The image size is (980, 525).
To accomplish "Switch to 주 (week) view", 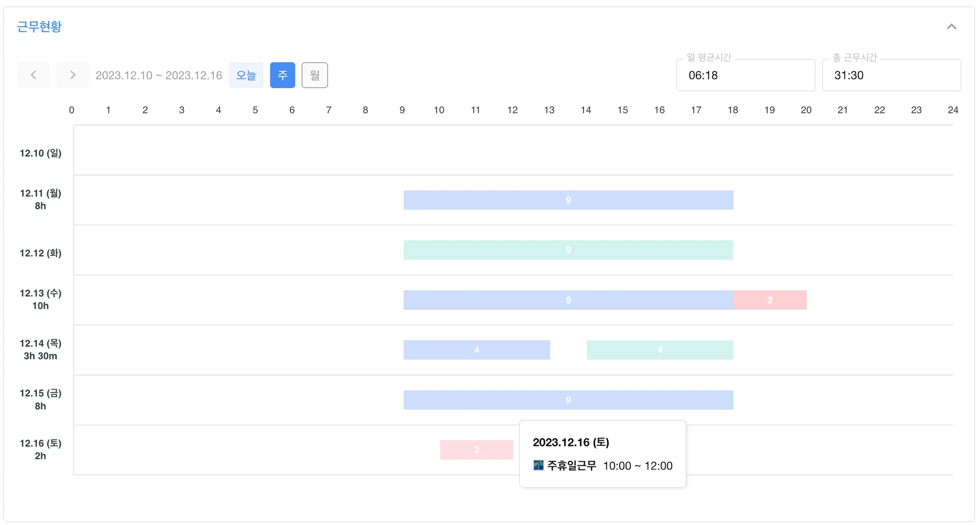I will pyautogui.click(x=282, y=75).
